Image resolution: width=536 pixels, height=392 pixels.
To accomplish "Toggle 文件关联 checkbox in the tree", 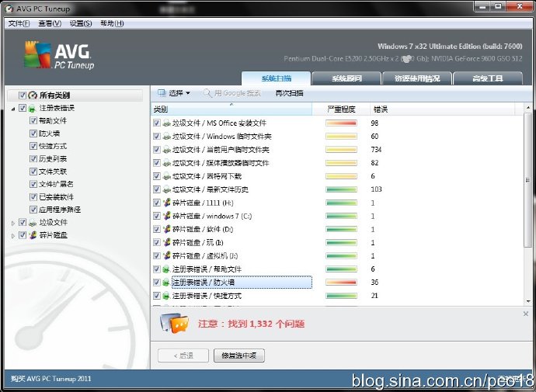I will pyautogui.click(x=33, y=172).
